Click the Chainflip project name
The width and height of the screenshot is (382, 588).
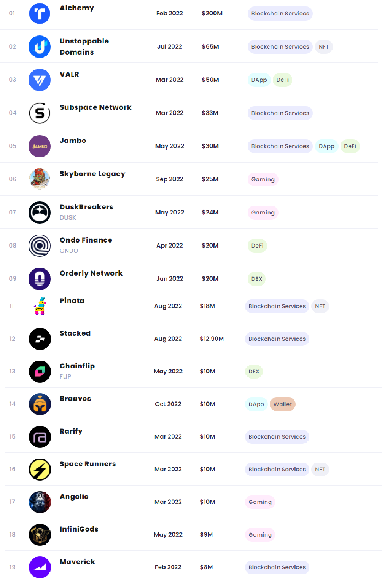click(77, 366)
